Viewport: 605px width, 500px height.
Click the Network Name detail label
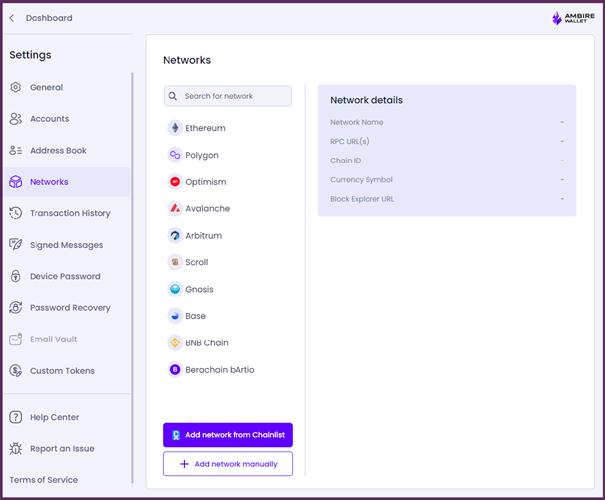click(x=357, y=122)
